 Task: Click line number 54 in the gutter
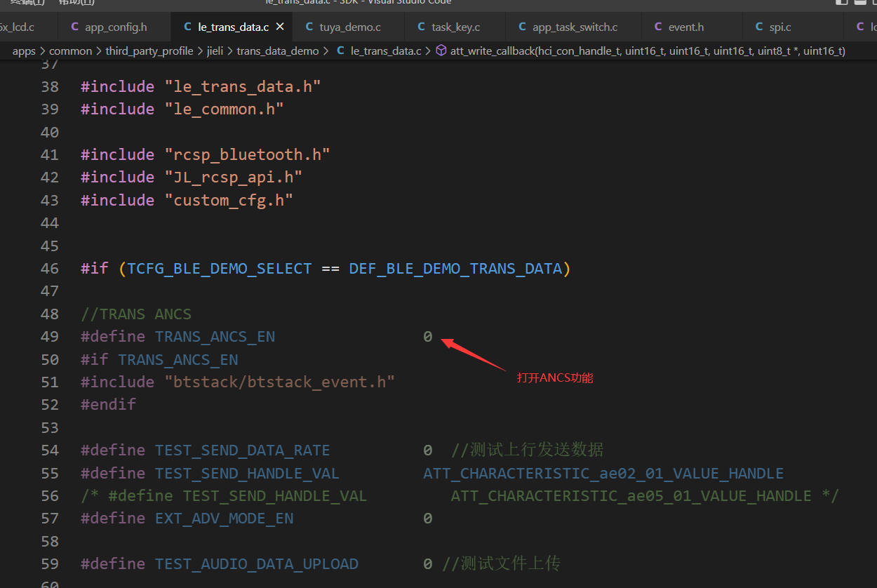(50, 450)
